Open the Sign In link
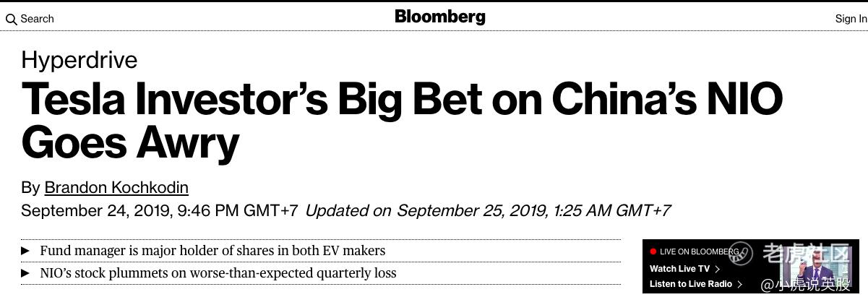Viewport: 868px width, 305px height. click(x=851, y=19)
